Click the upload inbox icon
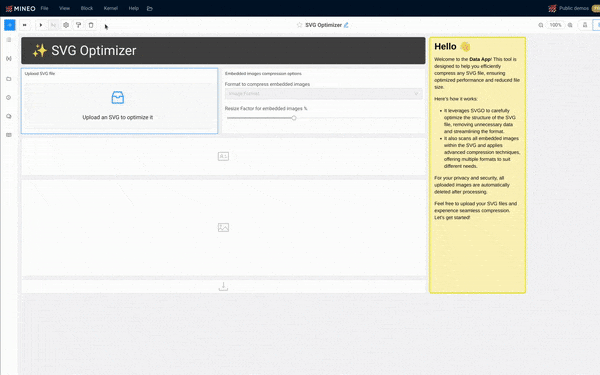This screenshot has width=600, height=375. (117, 98)
